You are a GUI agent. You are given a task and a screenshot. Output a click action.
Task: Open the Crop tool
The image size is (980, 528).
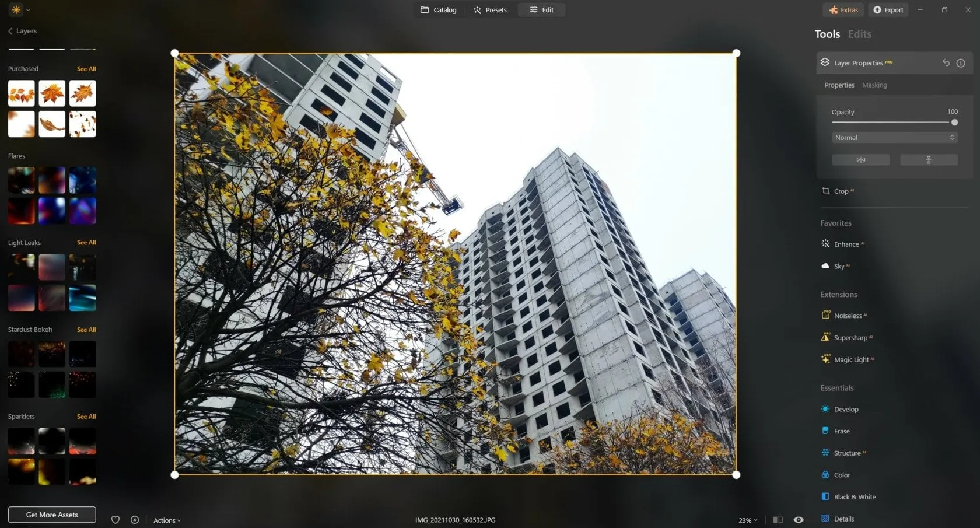click(841, 191)
